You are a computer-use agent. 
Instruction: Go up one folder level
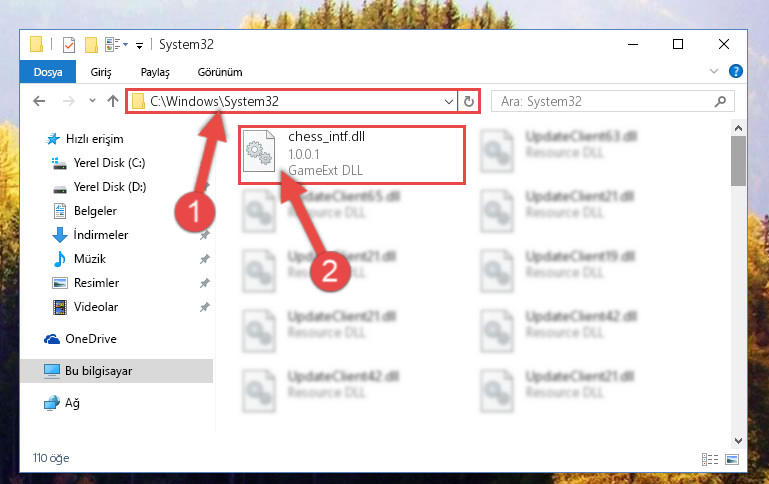point(113,102)
